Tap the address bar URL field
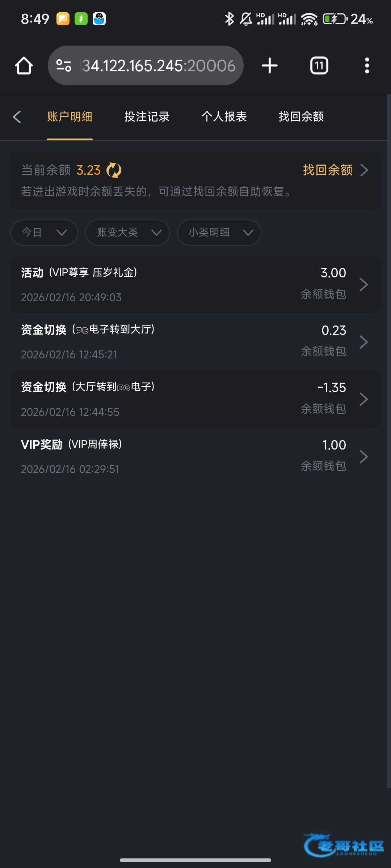The width and height of the screenshot is (391, 868). [x=159, y=66]
